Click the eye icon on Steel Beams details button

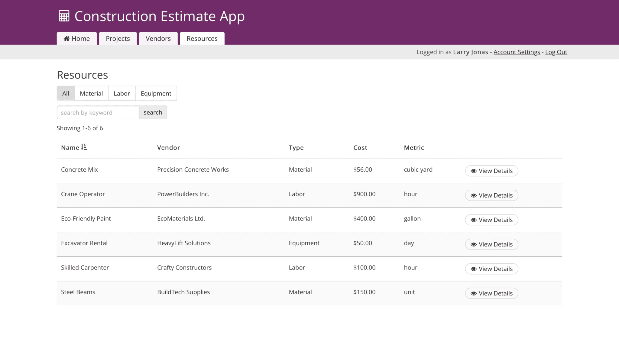474,293
